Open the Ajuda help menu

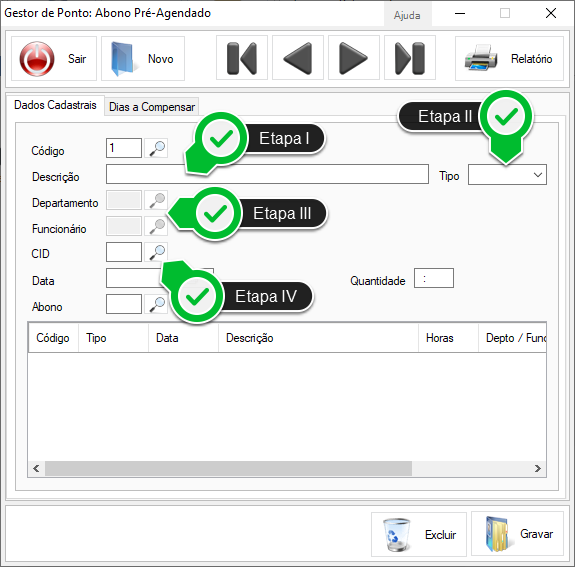(x=407, y=15)
